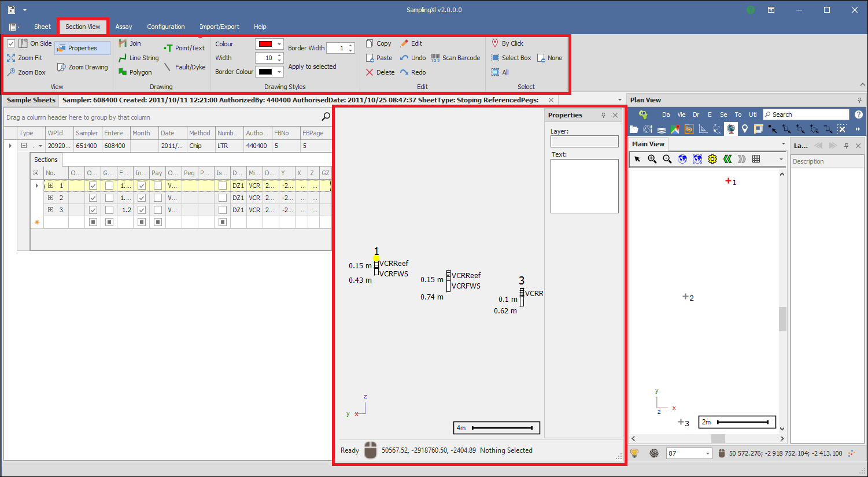This screenshot has height=477, width=868.
Task: Click the red Colour swatch
Action: point(265,44)
